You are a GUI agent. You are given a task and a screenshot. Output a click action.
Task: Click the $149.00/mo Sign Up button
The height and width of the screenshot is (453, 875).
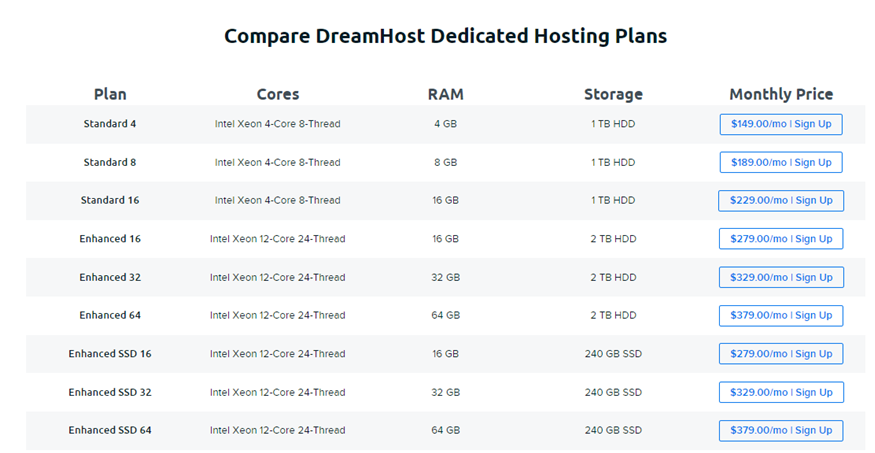click(x=781, y=124)
